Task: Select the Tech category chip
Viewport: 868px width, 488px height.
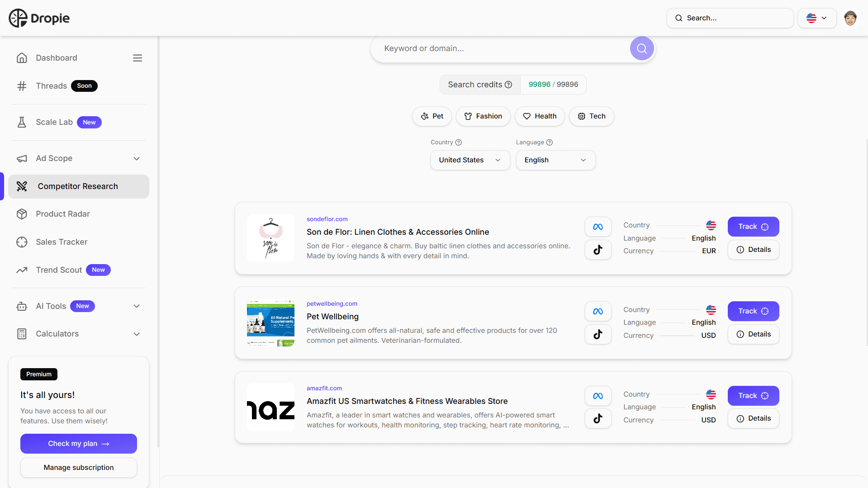Action: [591, 116]
